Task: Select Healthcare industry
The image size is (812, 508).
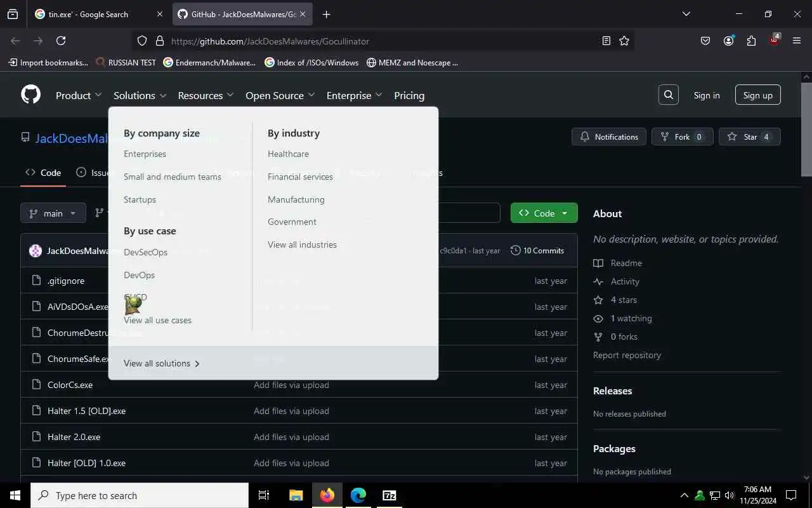Action: tap(288, 154)
